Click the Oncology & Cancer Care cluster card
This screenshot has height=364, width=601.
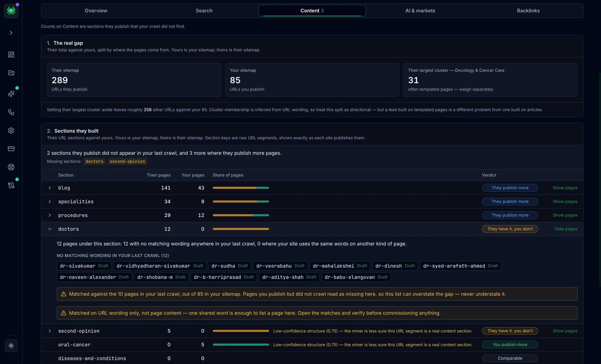(490, 80)
